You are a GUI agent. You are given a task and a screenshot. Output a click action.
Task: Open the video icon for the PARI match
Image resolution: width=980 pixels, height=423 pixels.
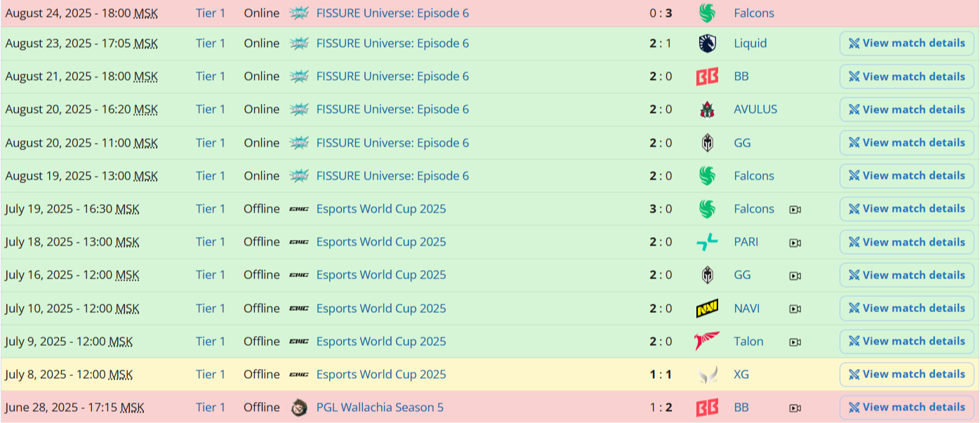[795, 243]
